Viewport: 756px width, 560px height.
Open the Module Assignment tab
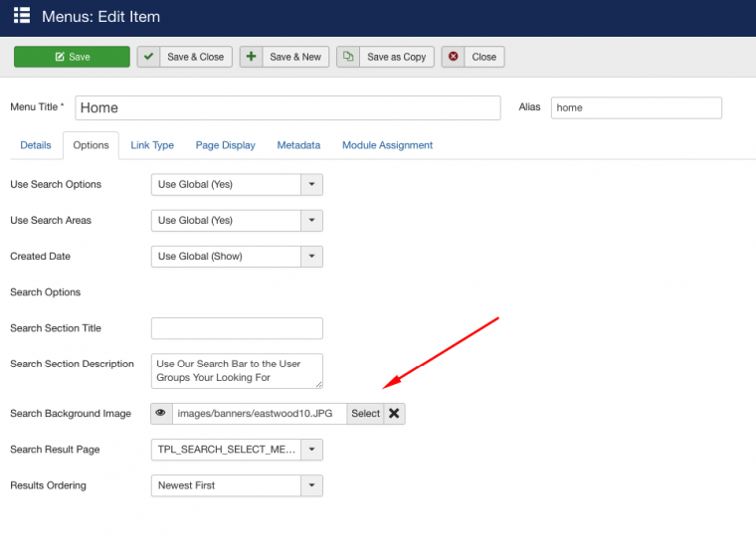click(387, 145)
